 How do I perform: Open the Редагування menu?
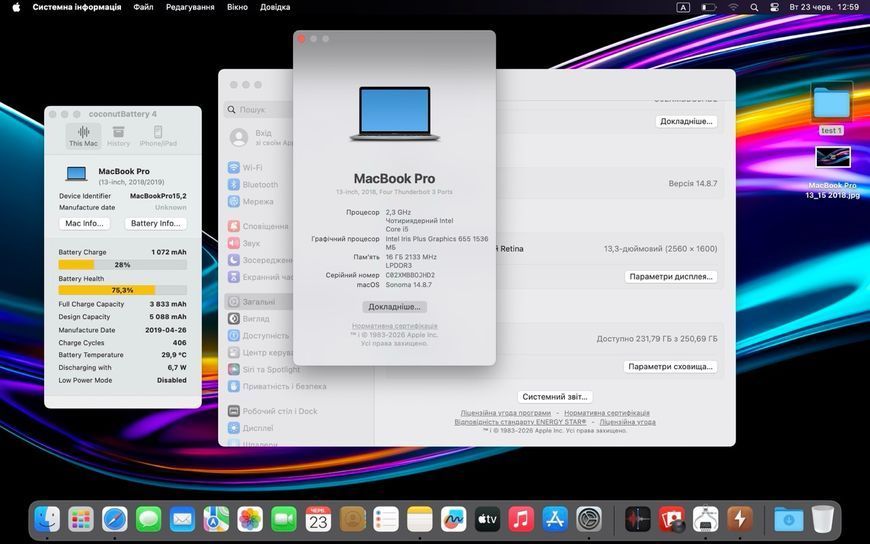click(x=190, y=7)
